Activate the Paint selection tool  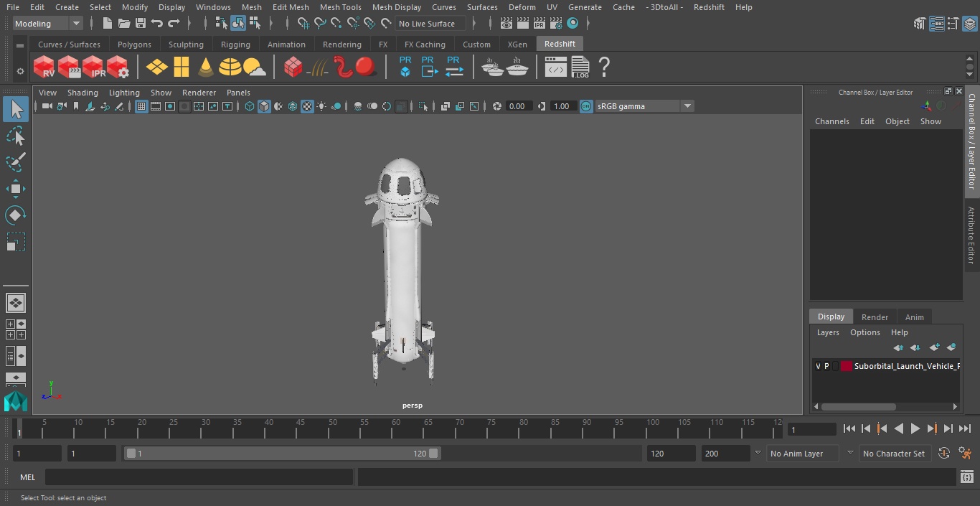pos(15,162)
